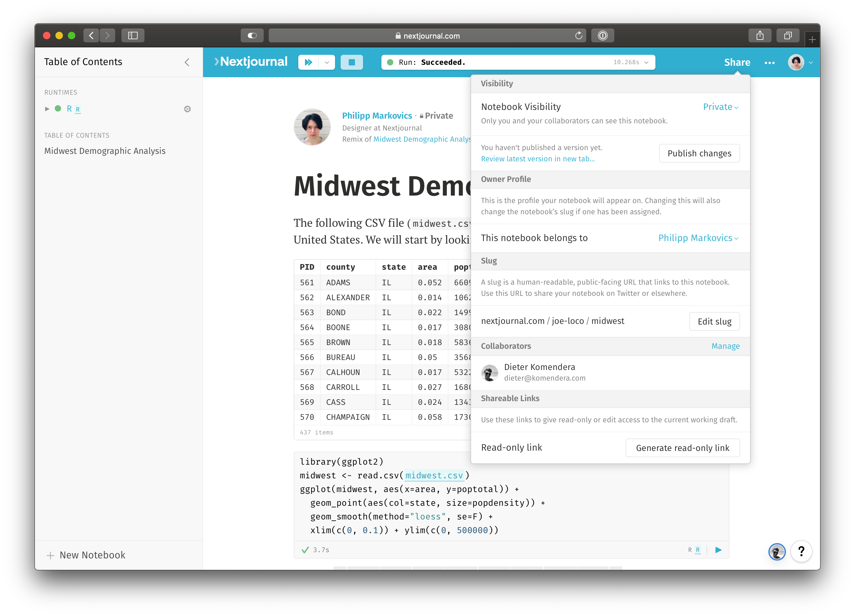The height and width of the screenshot is (616, 855).
Task: Toggle the Safari sidebar button
Action: (x=133, y=36)
